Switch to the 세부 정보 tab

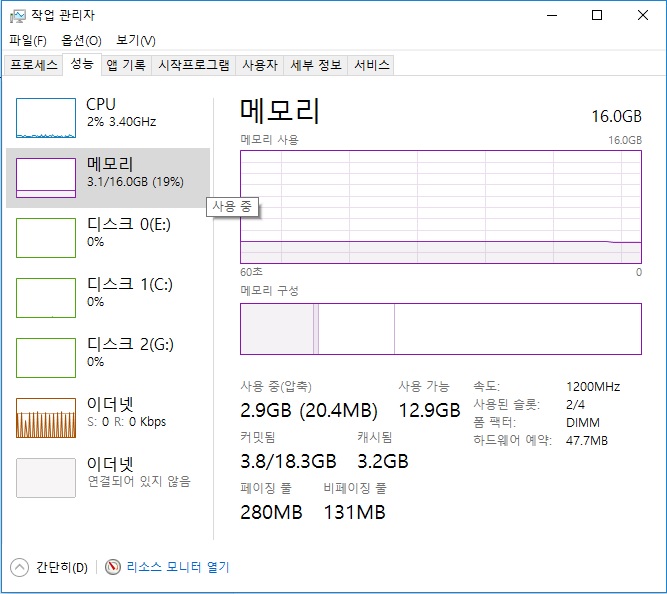[x=316, y=65]
